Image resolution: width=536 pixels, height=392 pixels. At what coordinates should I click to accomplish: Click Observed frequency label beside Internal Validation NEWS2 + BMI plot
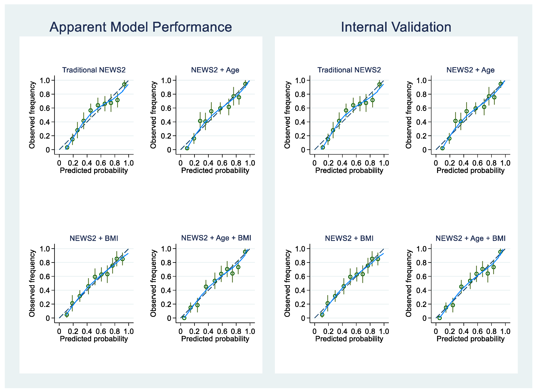point(287,283)
